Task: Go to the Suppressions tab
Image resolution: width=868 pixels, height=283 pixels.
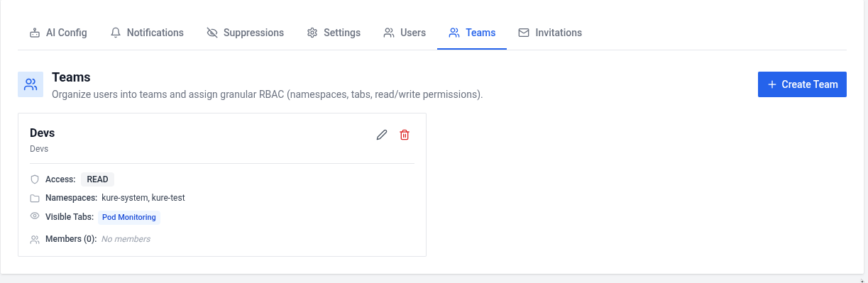Action: tap(246, 33)
